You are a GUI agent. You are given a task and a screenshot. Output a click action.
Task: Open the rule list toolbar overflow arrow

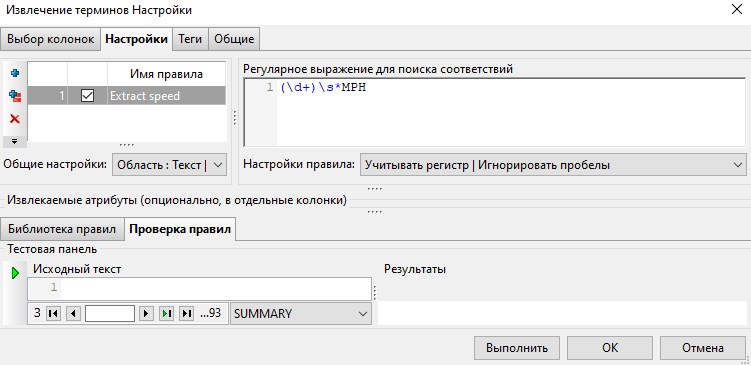14,141
